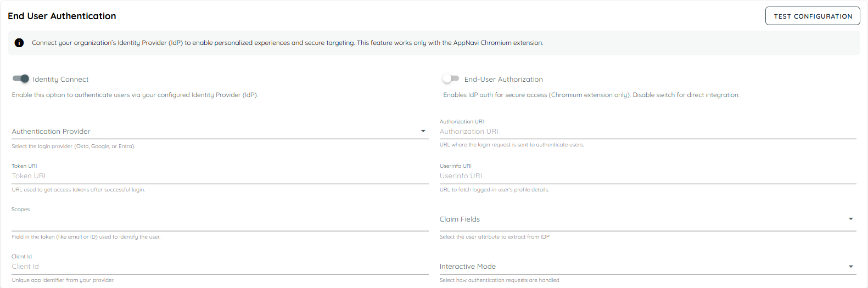Image resolution: width=868 pixels, height=288 pixels.
Task: Click the Claim Fields caret arrow
Action: coord(851,219)
